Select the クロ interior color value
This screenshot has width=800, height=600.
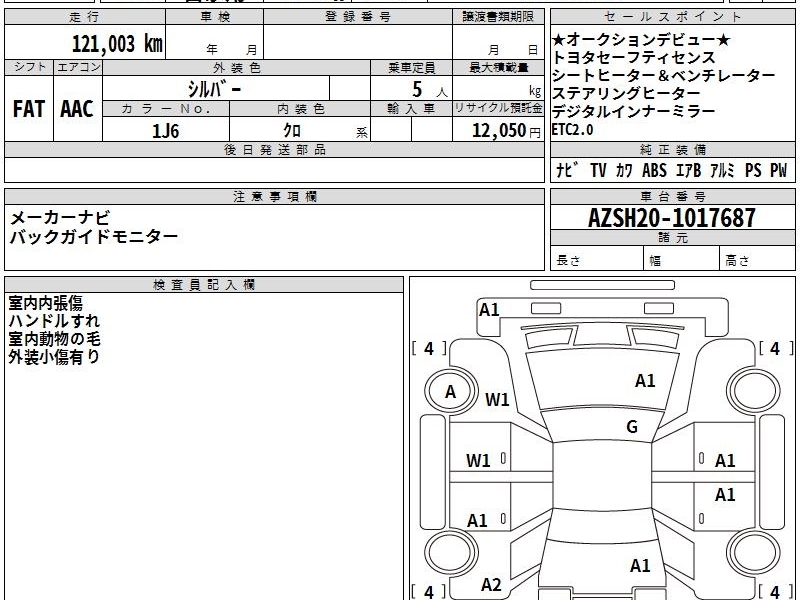(292, 131)
